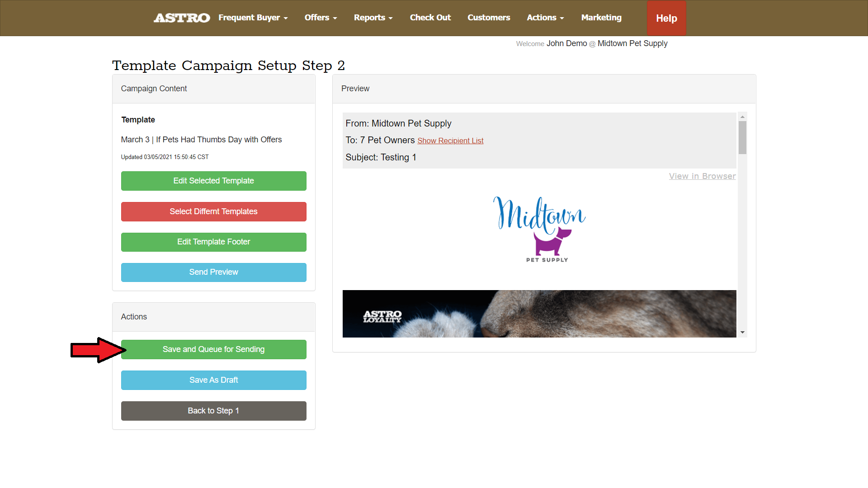Go to Check Out page
The width and height of the screenshot is (868, 488).
[430, 18]
